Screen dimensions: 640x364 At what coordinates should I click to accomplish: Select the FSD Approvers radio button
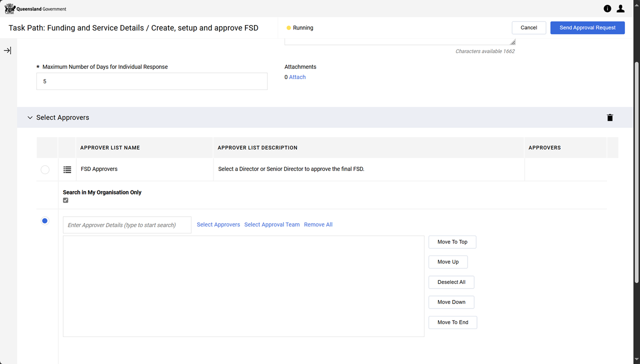[45, 169]
